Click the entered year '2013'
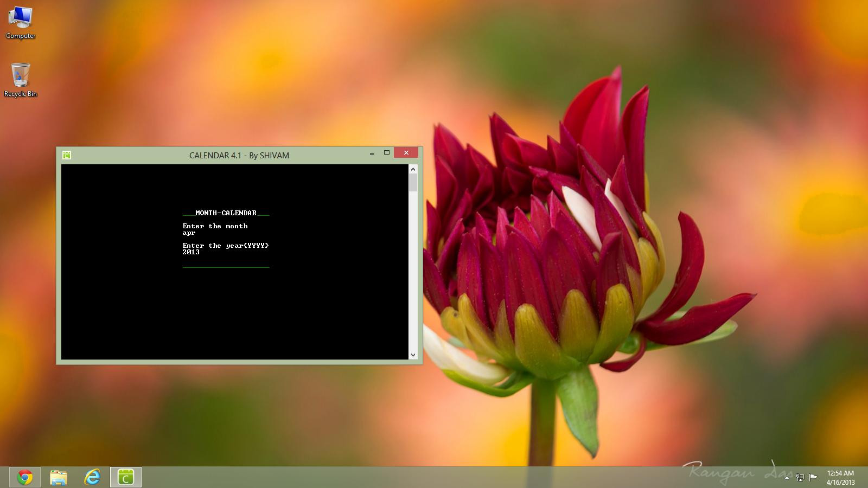Screen dimensions: 868x488 pos(191,252)
